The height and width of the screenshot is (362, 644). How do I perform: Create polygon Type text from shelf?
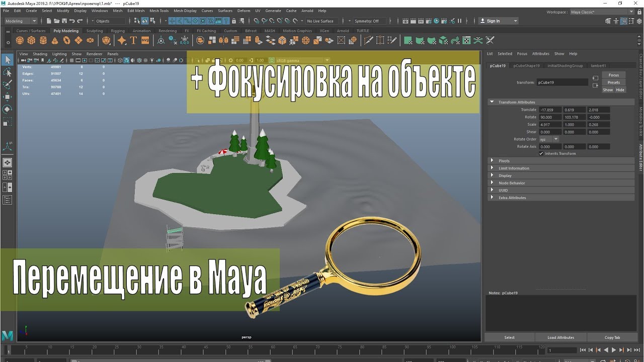click(x=133, y=40)
